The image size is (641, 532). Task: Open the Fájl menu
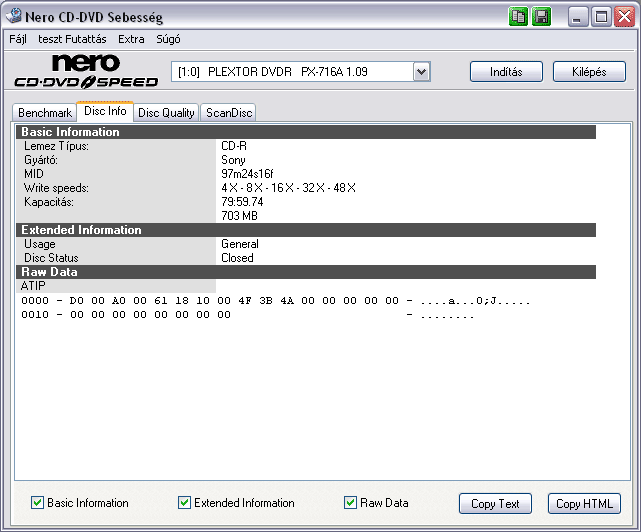point(18,39)
